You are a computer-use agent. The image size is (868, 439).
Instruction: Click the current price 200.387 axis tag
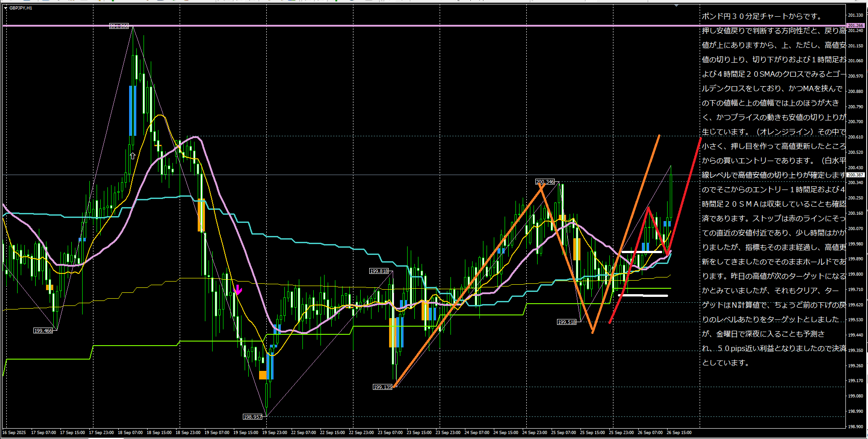(855, 175)
